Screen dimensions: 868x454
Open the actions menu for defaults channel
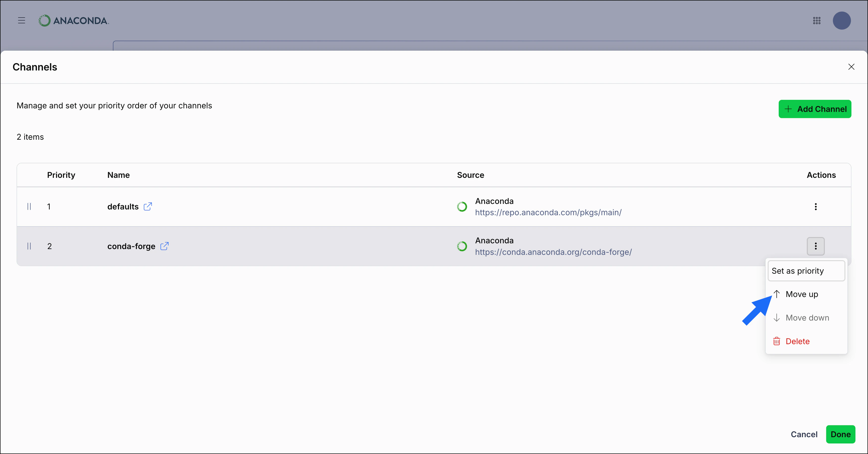point(816,206)
